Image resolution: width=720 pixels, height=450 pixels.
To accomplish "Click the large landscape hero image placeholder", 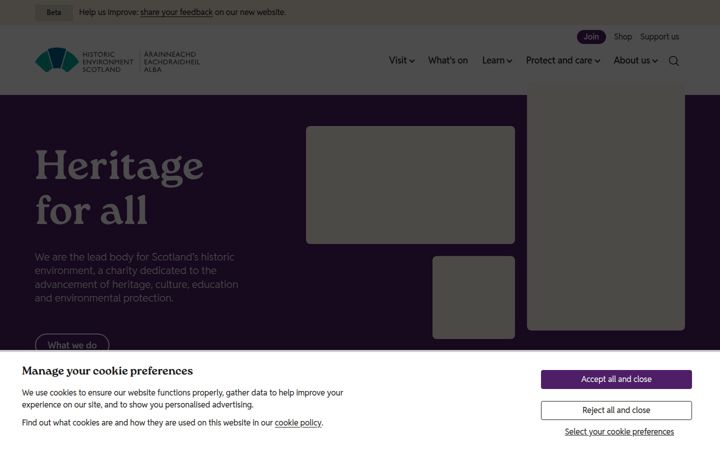I will 410,185.
